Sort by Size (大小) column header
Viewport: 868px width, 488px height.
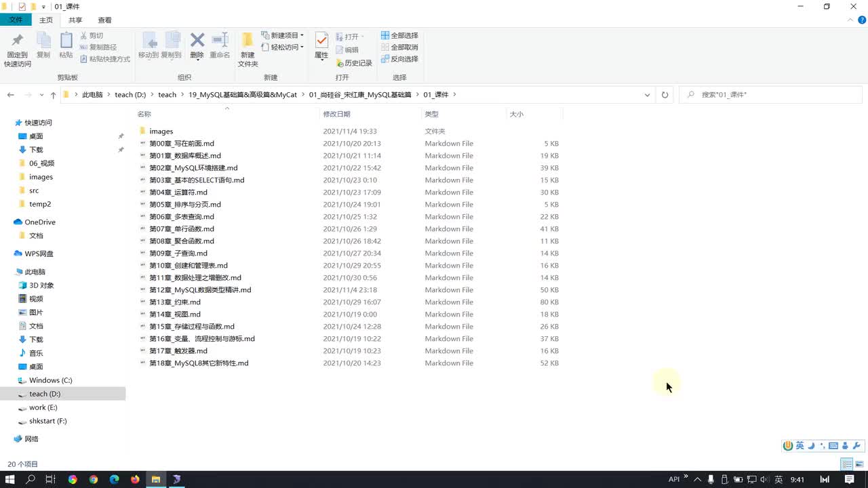point(516,114)
